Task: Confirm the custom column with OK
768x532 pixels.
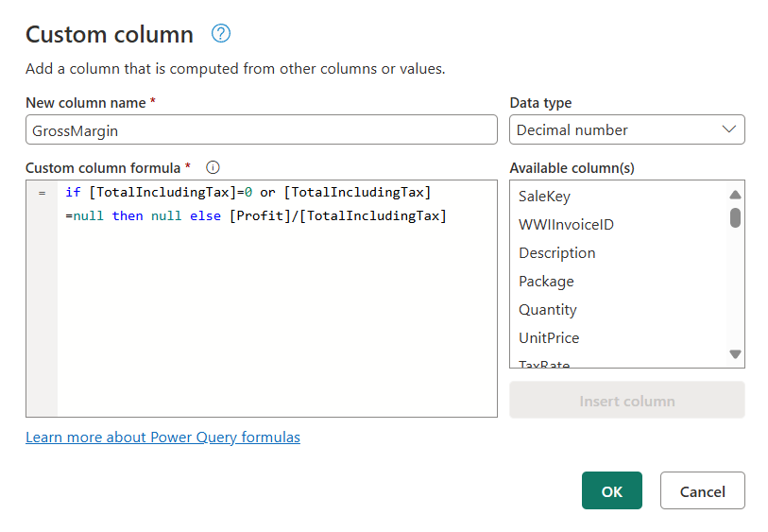Action: pos(611,490)
